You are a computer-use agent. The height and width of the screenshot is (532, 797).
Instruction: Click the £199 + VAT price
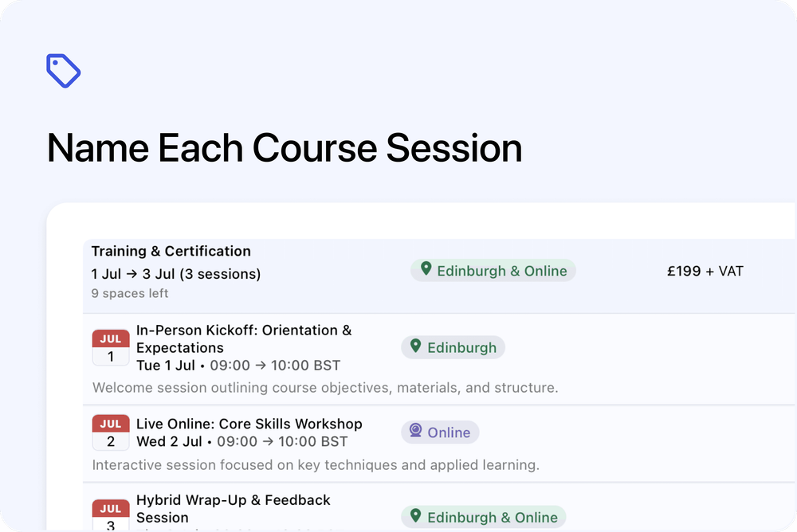pos(705,271)
